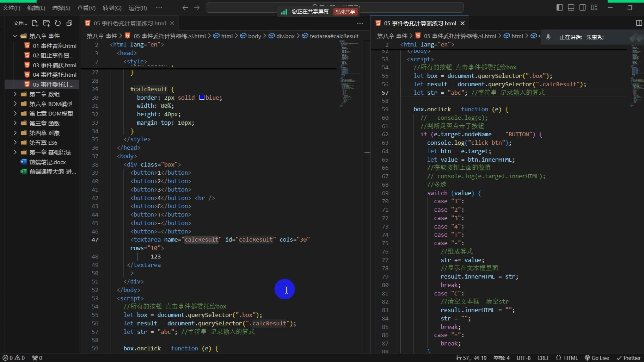Image resolution: width=644 pixels, height=362 pixels.
Task: Click blue color swatch in CSS border
Action: pos(202,97)
